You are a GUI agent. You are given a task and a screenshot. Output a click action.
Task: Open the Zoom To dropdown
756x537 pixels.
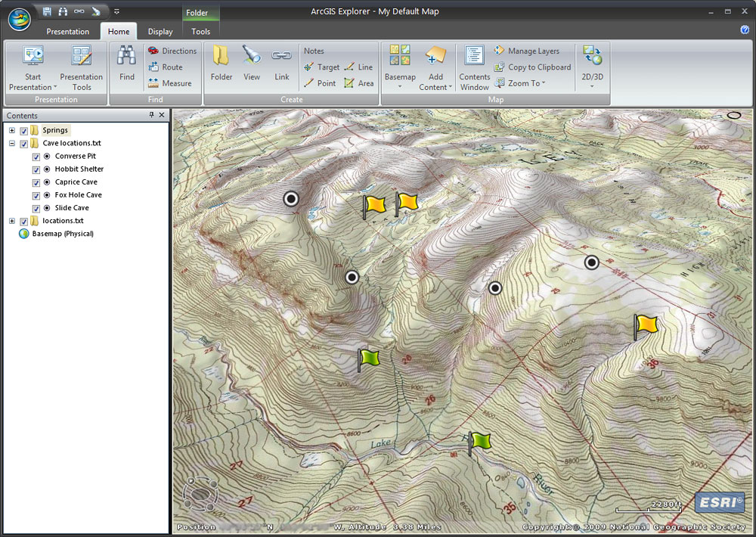coord(520,83)
